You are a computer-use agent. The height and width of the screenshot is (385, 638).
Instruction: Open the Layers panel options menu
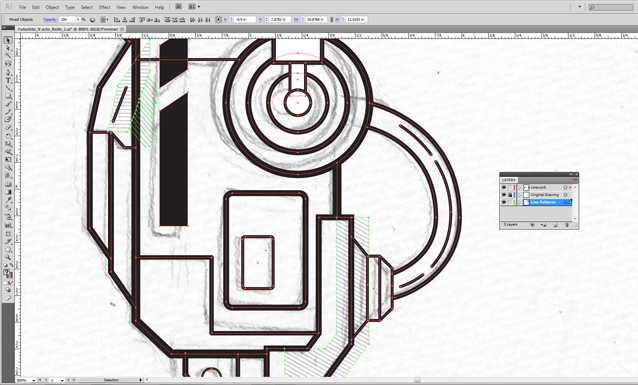point(575,179)
